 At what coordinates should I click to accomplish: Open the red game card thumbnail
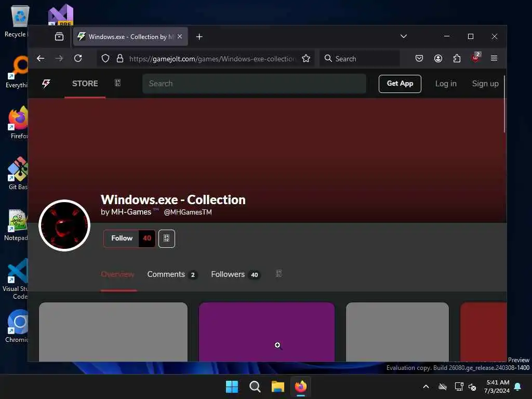tap(484, 332)
